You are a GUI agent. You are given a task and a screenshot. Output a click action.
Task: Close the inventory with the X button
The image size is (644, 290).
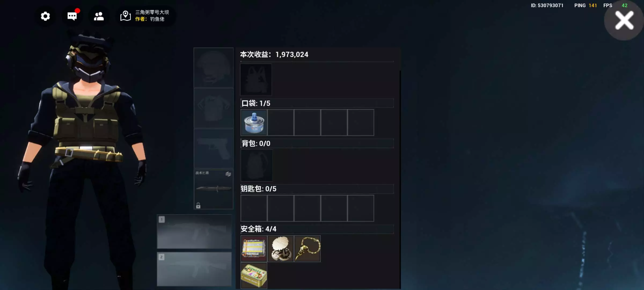click(624, 20)
